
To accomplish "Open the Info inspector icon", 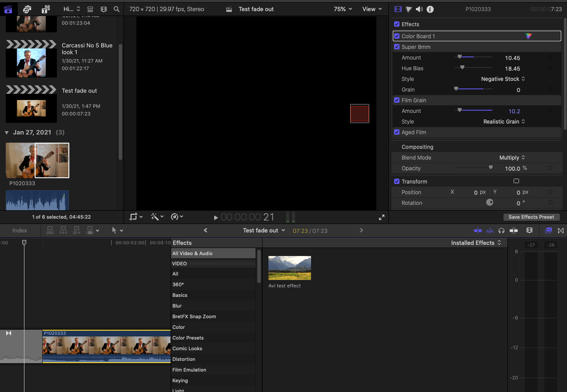I will 430,9.
